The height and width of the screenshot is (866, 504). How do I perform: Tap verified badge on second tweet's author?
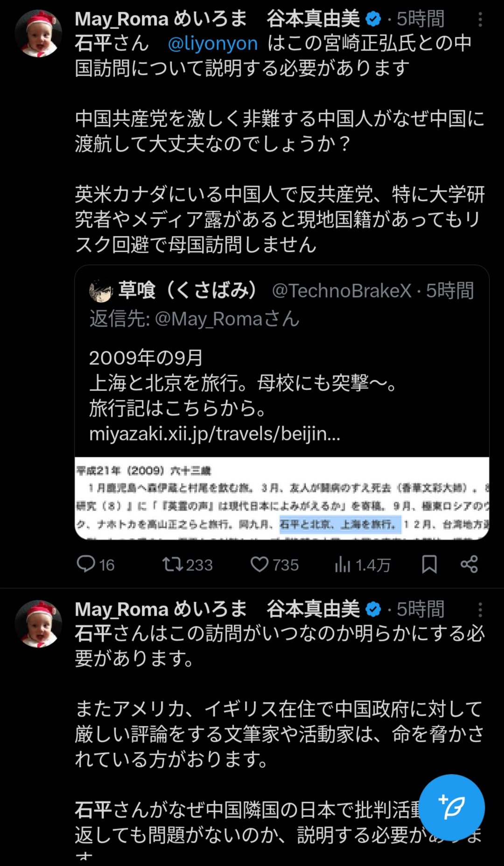pyautogui.click(x=373, y=610)
